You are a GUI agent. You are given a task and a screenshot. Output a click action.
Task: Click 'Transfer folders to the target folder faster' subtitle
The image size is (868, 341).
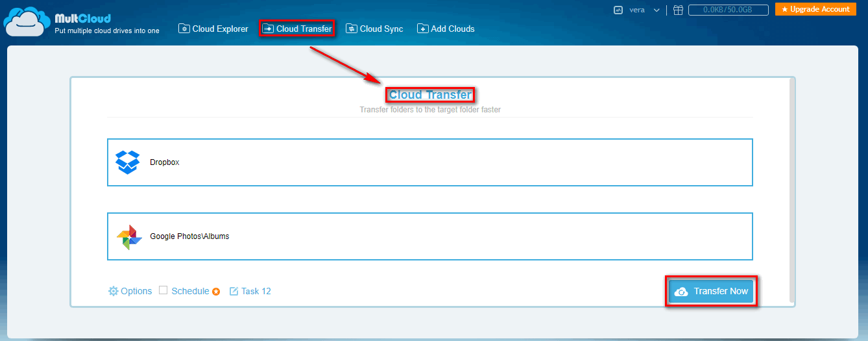point(430,110)
